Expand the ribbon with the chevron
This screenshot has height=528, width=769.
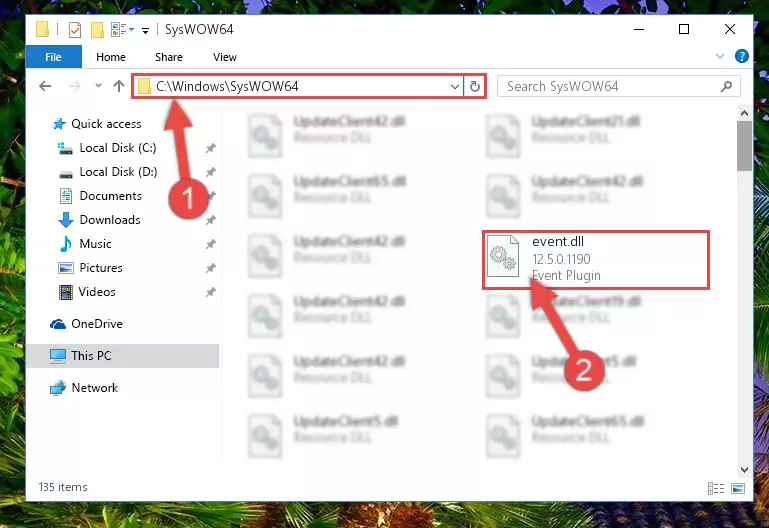click(x=719, y=56)
